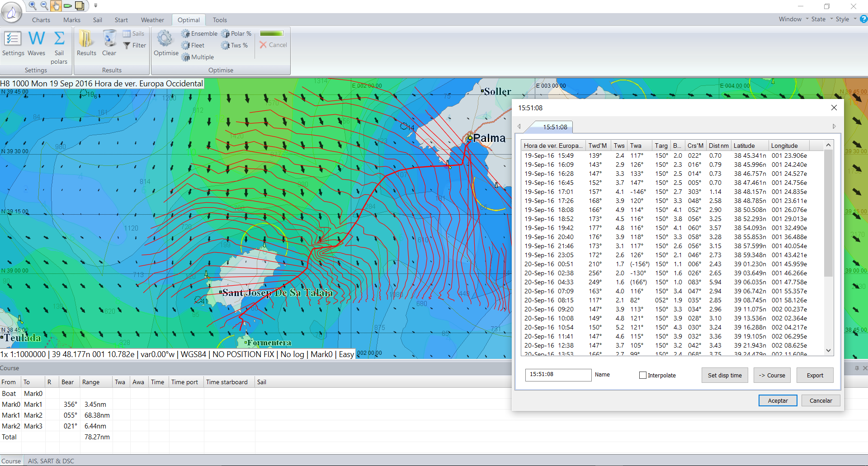Select the pan hand tool
Screen dimensions: 868x466
tap(56, 5)
